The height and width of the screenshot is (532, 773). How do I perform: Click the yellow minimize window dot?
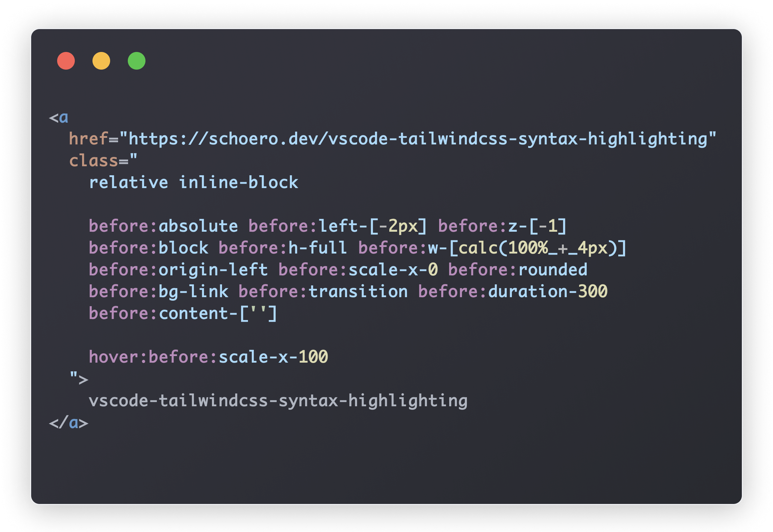[101, 61]
